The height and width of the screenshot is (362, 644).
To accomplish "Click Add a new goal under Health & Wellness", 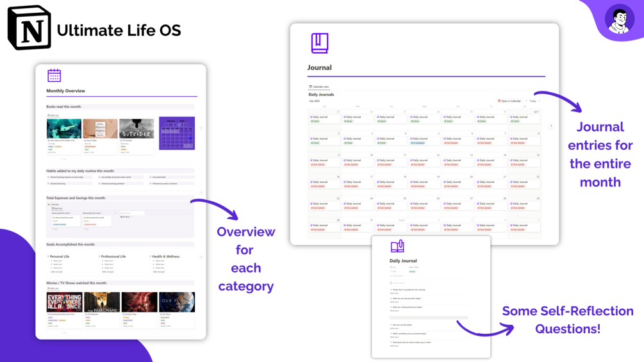I will click(x=159, y=272).
